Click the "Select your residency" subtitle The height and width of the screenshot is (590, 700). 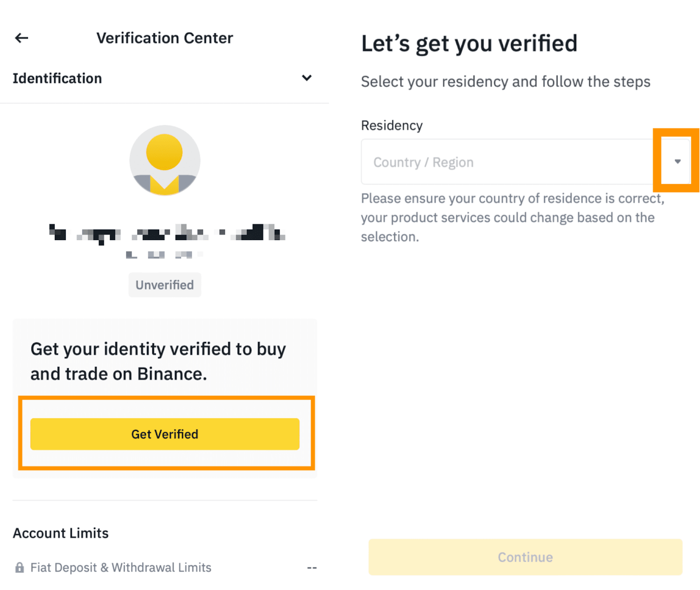(505, 82)
